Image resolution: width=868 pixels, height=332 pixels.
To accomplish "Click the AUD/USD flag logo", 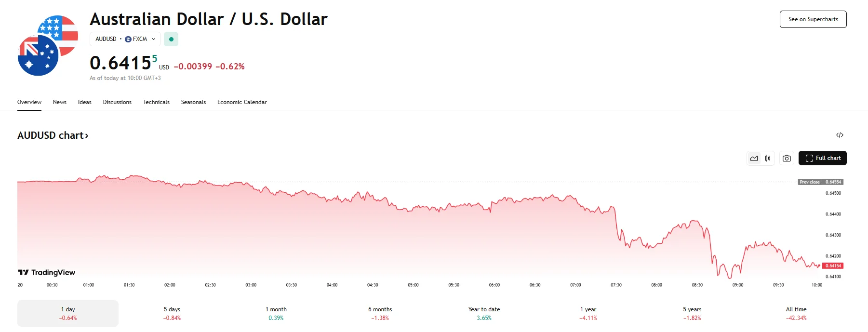I will [x=47, y=46].
